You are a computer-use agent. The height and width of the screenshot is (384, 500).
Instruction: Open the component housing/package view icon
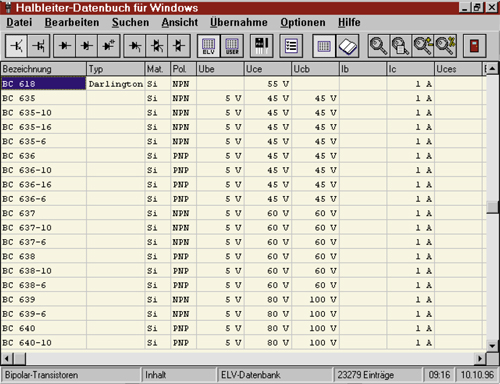click(x=261, y=46)
